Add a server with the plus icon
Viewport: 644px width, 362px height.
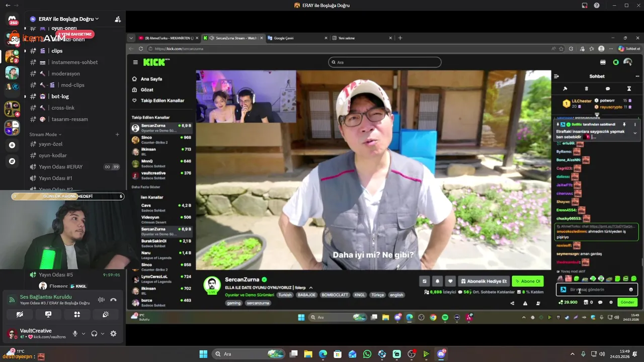click(12, 145)
